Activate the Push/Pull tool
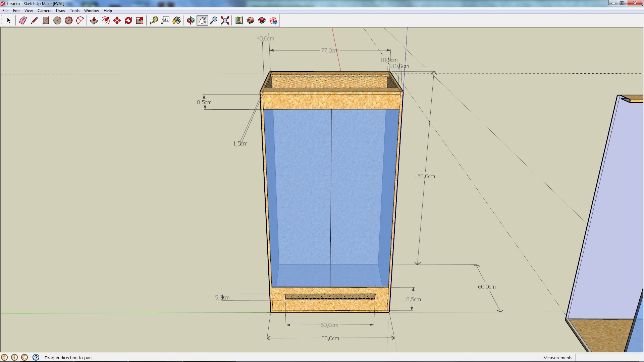Image resolution: width=644 pixels, height=362 pixels. [94, 21]
